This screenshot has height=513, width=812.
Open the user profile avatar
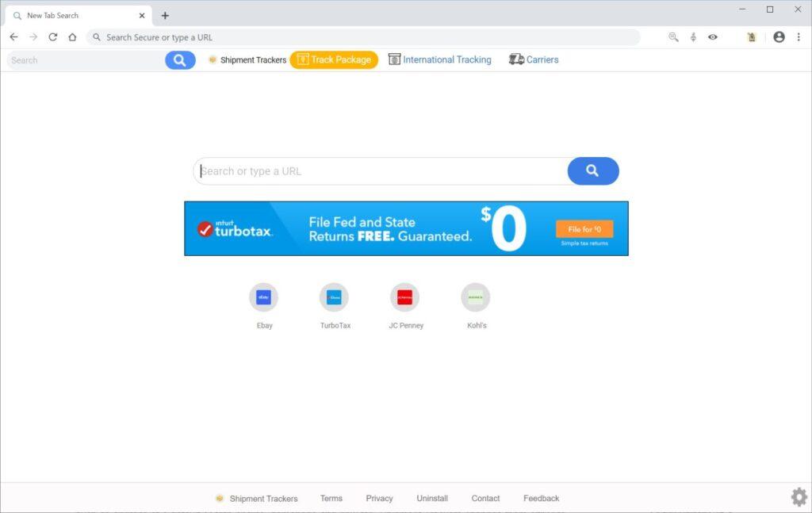[779, 36]
